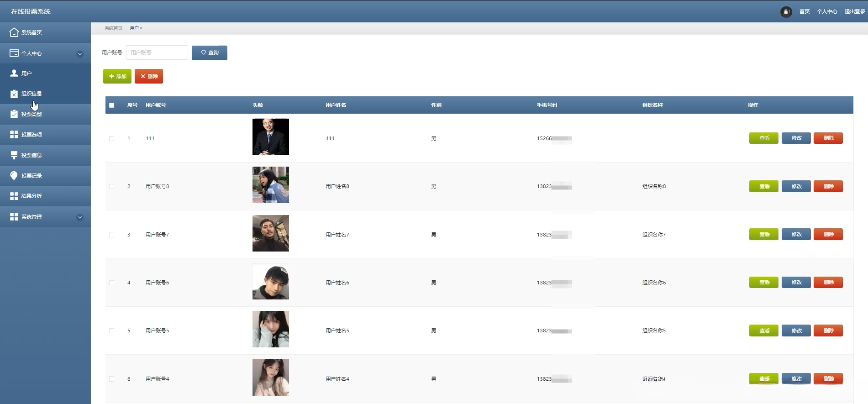Click the red 删除 batch button
Image resolution: width=868 pixels, height=404 pixels.
tap(149, 76)
